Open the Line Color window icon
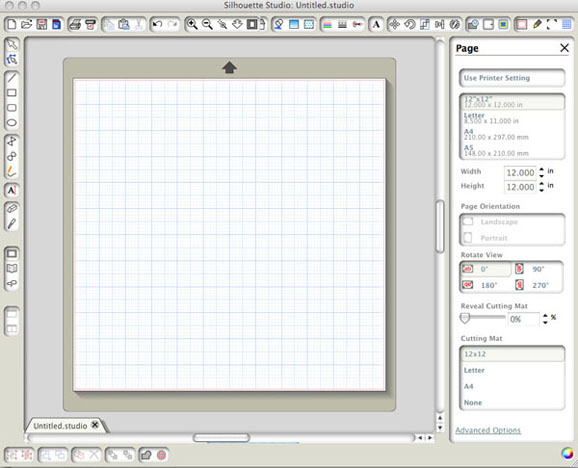The image size is (578, 468). coord(327,25)
